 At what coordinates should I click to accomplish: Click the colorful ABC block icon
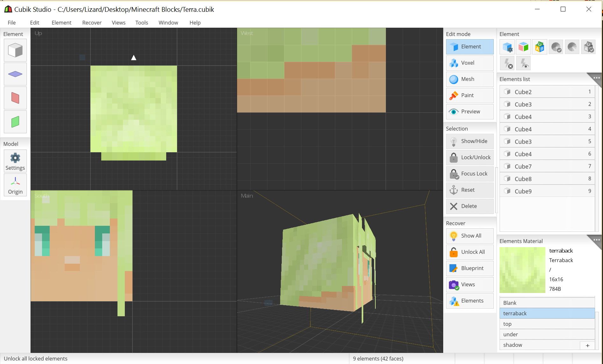(540, 47)
